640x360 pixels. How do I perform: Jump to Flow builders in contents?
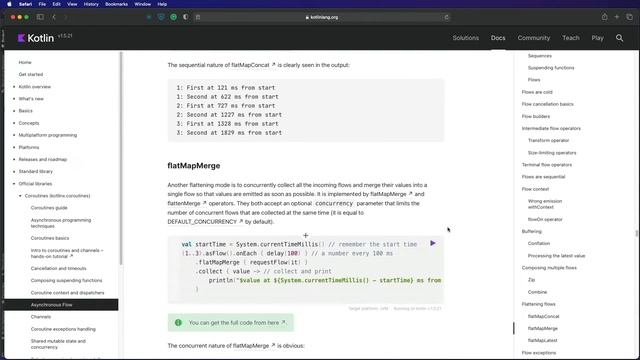pyautogui.click(x=536, y=116)
